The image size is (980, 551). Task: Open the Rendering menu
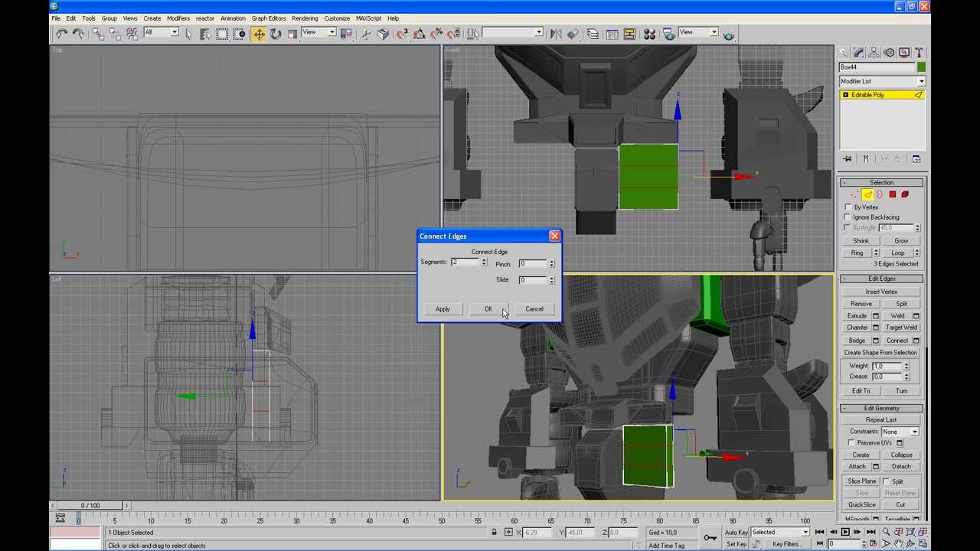tap(305, 18)
